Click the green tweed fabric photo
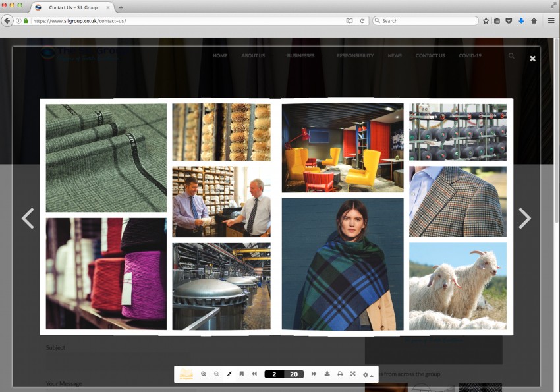 click(x=106, y=158)
